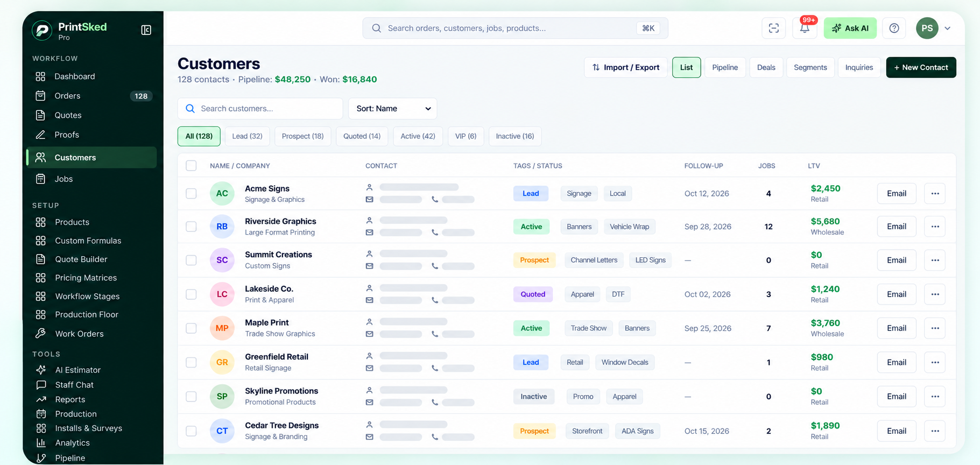This screenshot has height=465, width=980.
Task: Open more actions for Acme Signs
Action: tap(935, 194)
